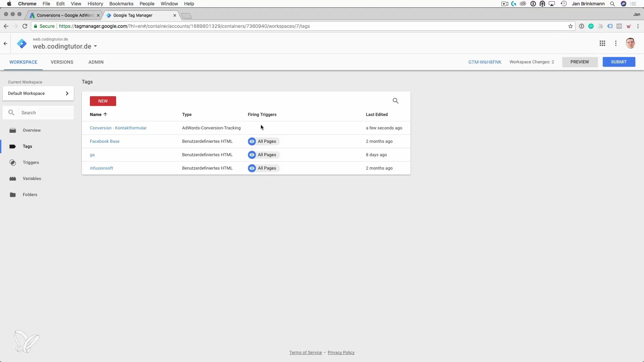Create a new tag with NEW button
644x362 pixels.
[x=103, y=101]
